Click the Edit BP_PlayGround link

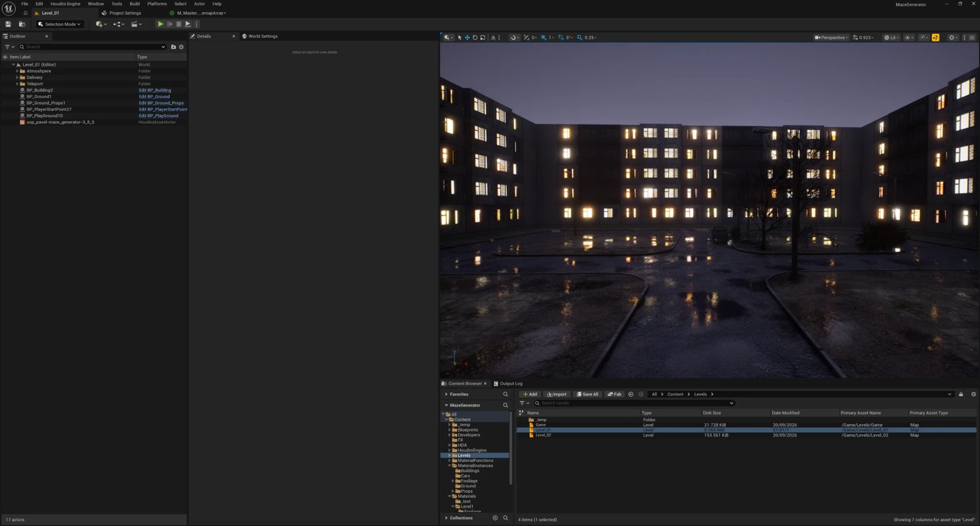coord(159,116)
